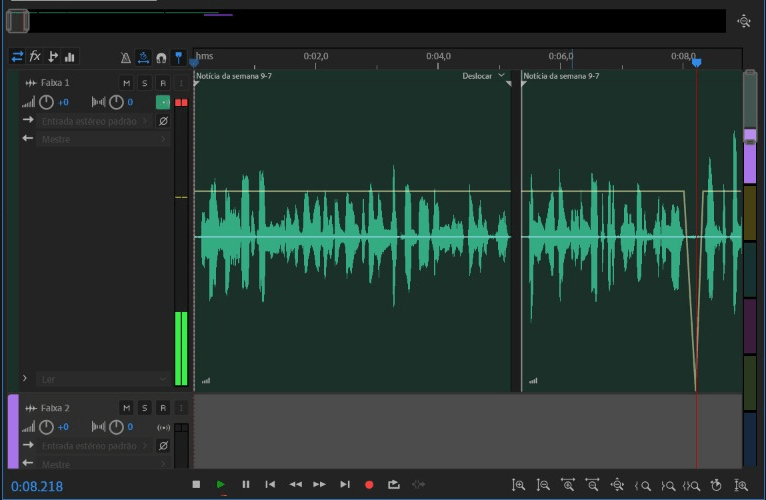Invert polarity on Faixa 2 input
Screen dimensions: 766x500
pos(163,445)
